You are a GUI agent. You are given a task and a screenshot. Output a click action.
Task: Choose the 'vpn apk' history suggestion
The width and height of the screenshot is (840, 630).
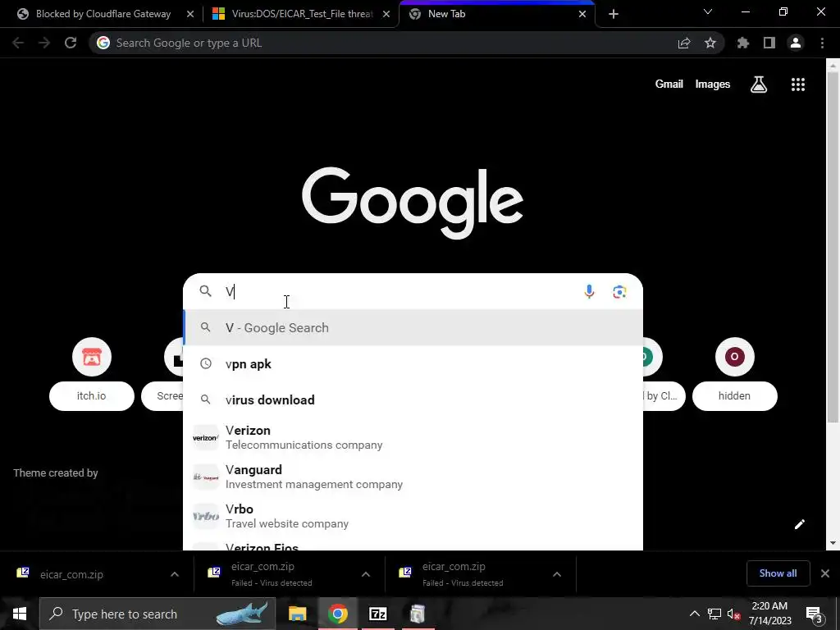click(413, 363)
